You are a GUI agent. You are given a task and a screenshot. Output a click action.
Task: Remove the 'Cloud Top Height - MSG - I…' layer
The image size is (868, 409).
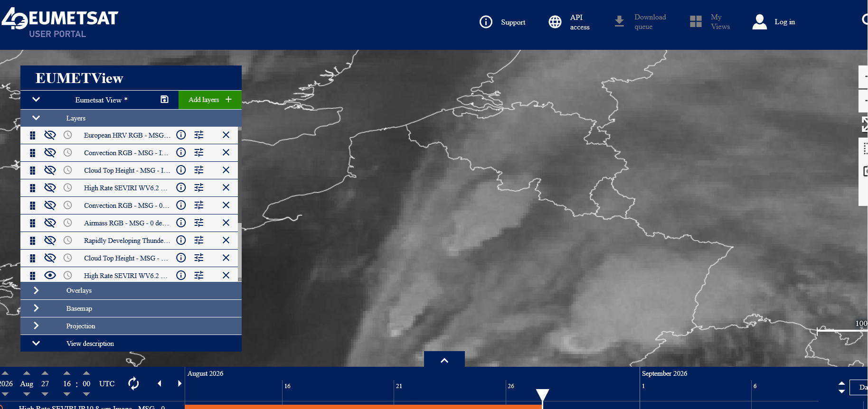pyautogui.click(x=226, y=170)
